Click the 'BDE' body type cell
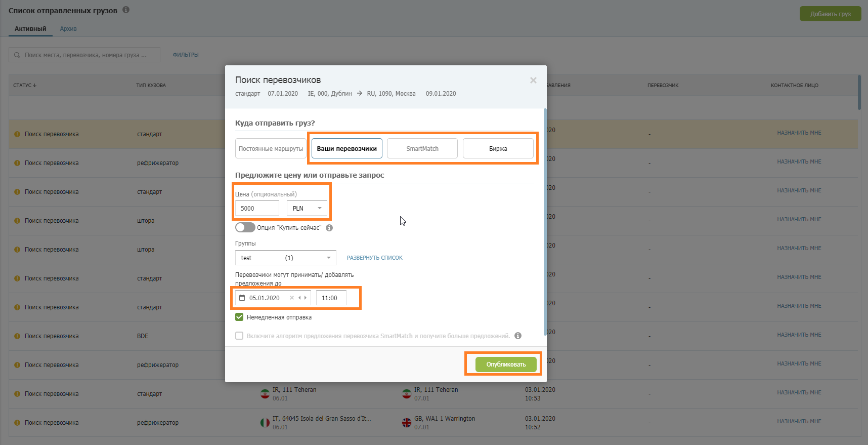Screen dimensions: 868x445 (143, 336)
